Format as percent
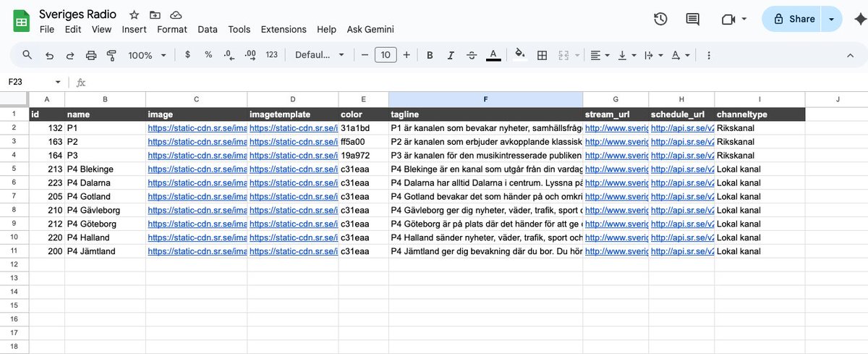 (x=208, y=55)
